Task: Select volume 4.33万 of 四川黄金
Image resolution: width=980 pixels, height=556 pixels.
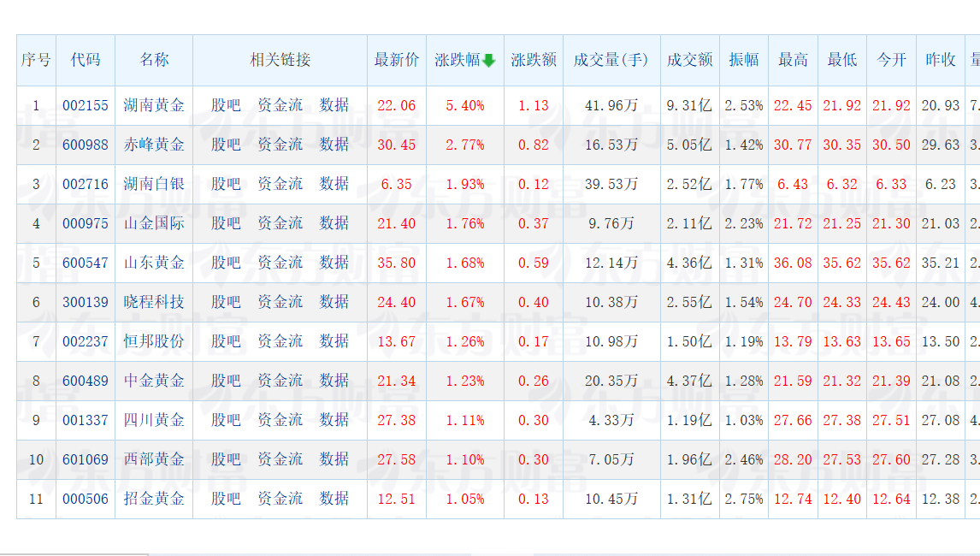Action: 611,421
